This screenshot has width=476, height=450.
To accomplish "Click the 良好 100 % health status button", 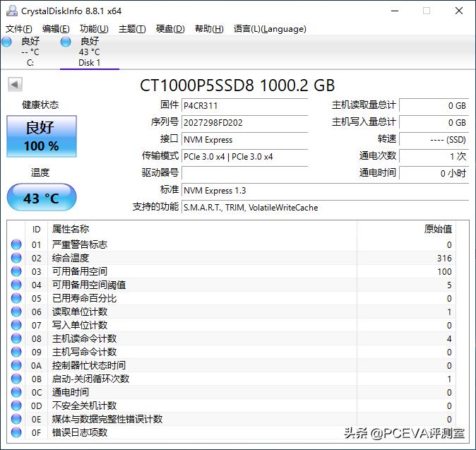I will tap(42, 136).
